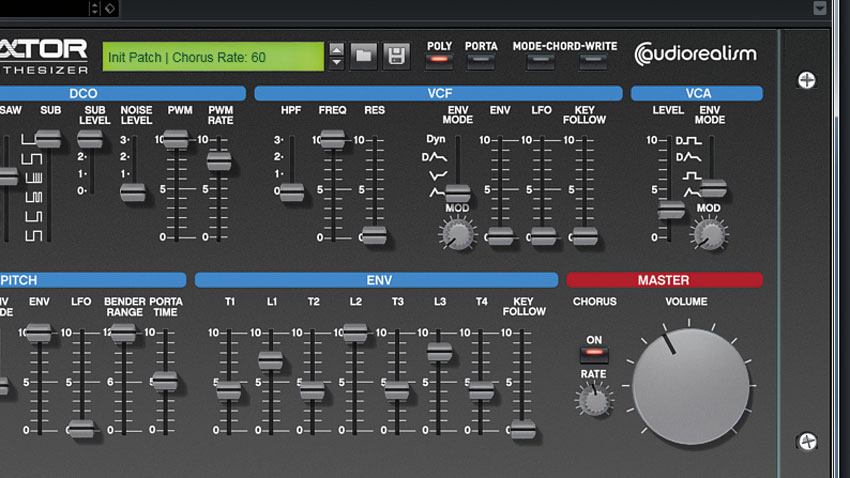
Task: Click the ENV L1 slider handle
Action: 271,360
